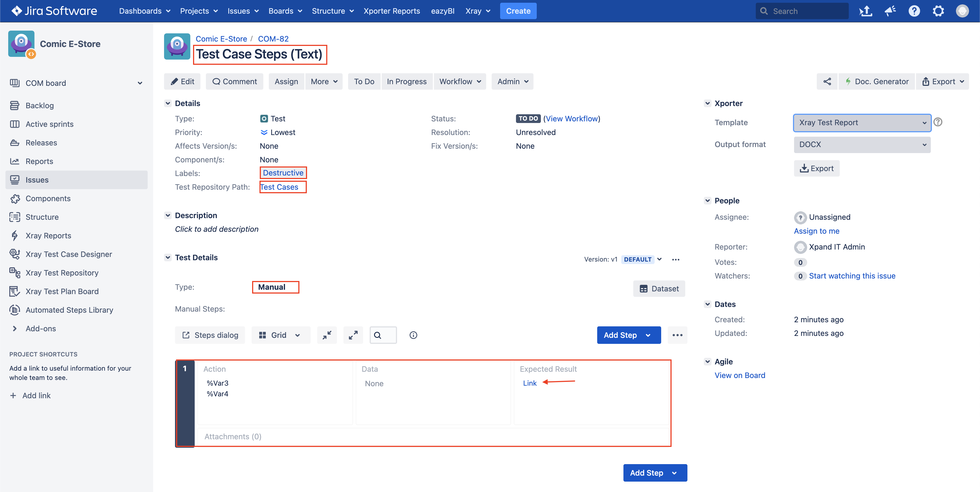Click the Xporter template help icon

[x=938, y=122]
